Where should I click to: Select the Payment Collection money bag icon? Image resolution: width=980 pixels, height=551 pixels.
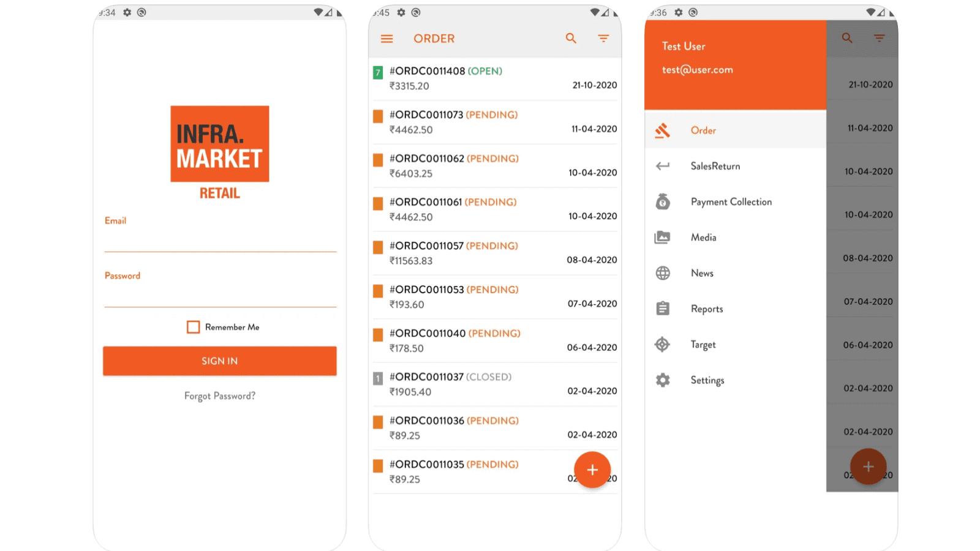tap(663, 201)
